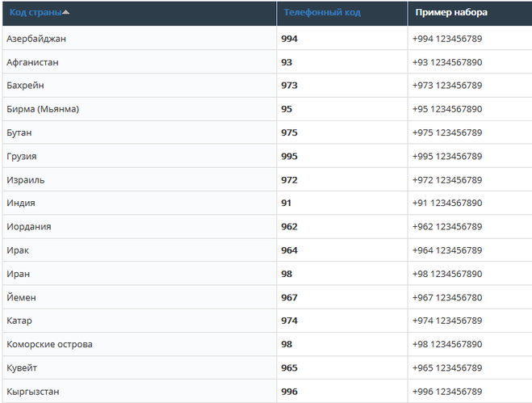
Task: Click the Ирак country cell
Action: [18, 250]
